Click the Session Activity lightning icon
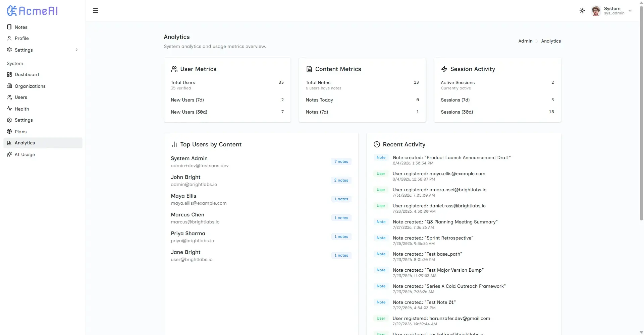The image size is (644, 335). [444, 69]
